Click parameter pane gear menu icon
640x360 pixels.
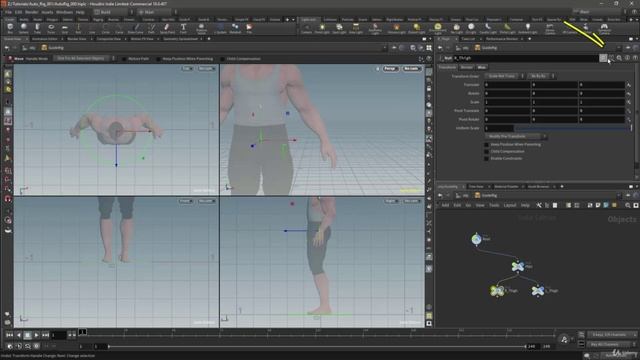[603, 58]
